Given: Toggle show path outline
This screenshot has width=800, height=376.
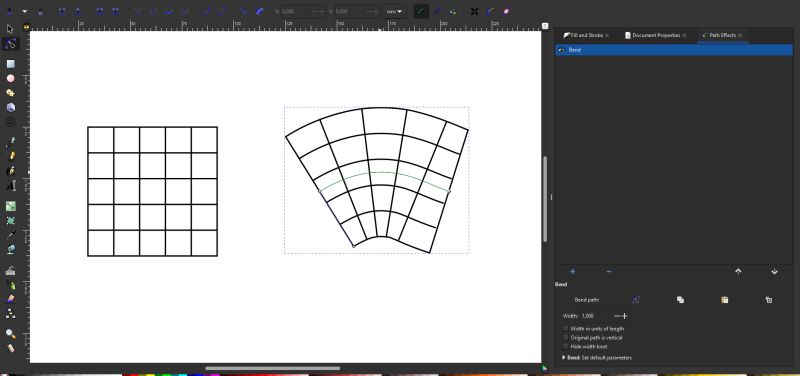Looking at the screenshot, I should point(506,11).
